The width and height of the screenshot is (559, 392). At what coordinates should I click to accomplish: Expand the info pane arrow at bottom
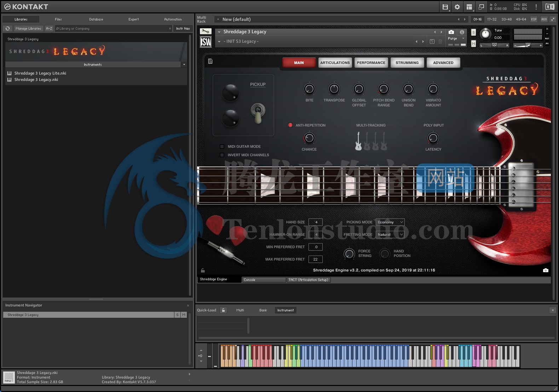(x=189, y=374)
